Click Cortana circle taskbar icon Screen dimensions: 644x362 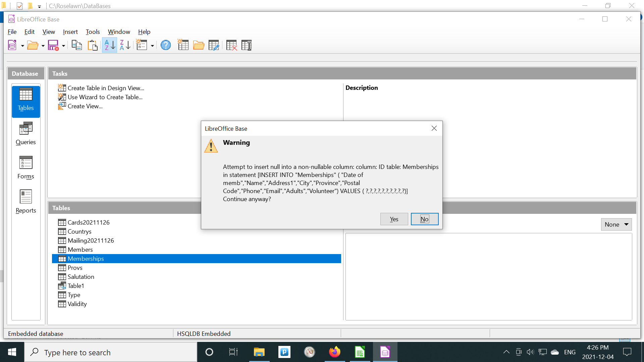coord(209,352)
